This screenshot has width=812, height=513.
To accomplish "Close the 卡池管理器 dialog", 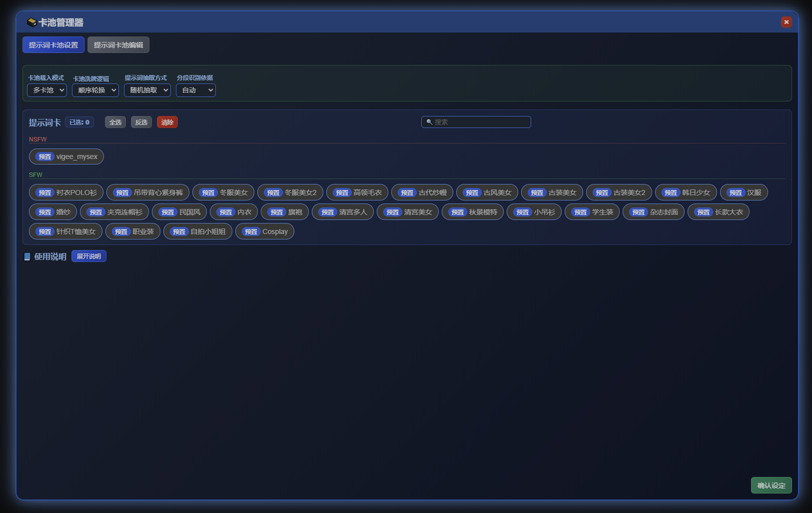I will click(x=787, y=22).
